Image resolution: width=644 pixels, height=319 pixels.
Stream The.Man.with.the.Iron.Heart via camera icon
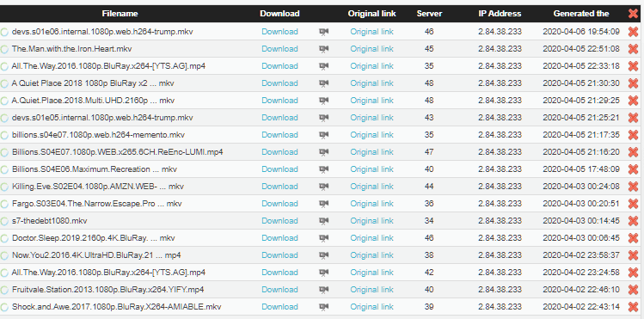coord(323,49)
